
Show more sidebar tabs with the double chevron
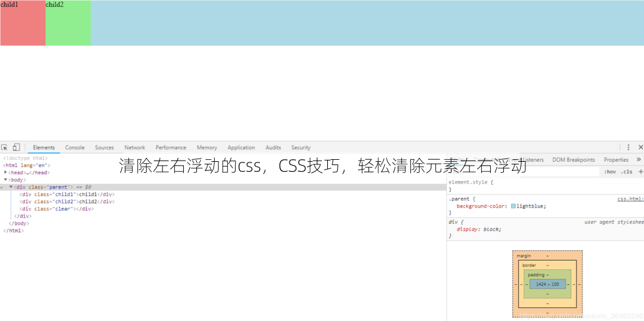click(639, 159)
